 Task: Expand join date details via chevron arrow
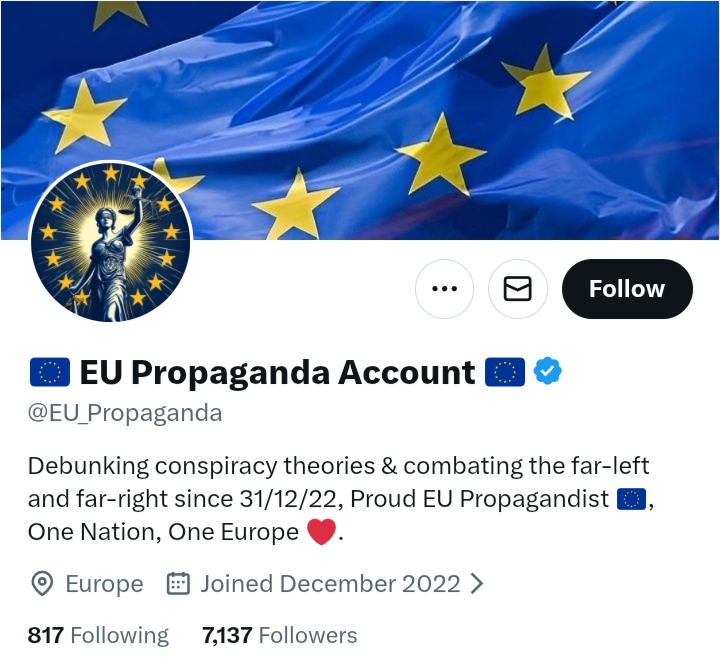coord(477,584)
